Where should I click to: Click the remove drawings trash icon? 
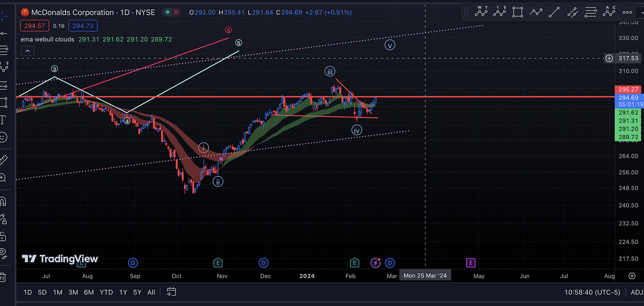2,277
